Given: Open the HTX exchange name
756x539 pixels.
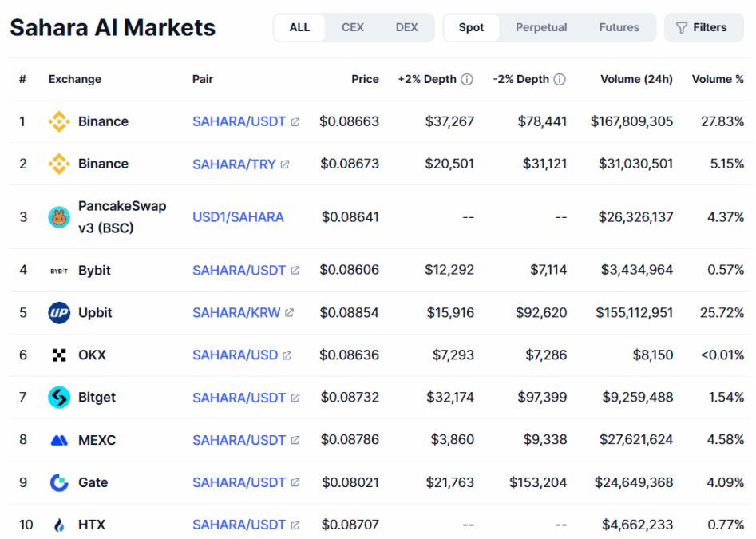Looking at the screenshot, I should (x=92, y=525).
